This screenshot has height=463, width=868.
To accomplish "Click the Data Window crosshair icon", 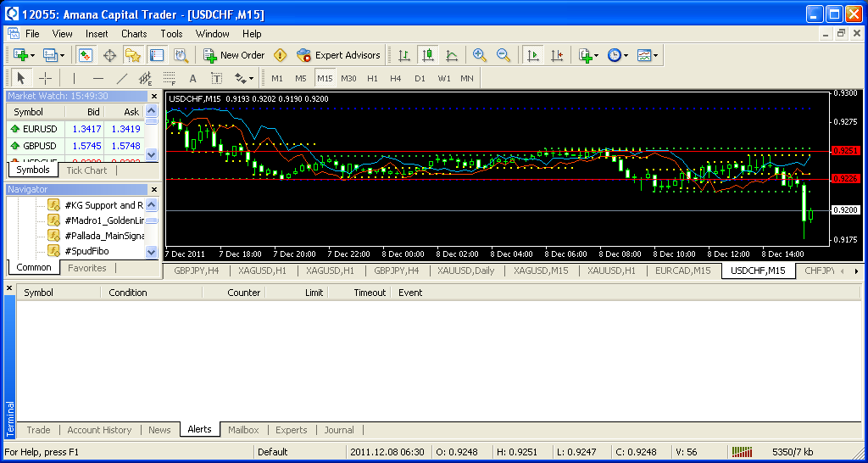I will pos(109,55).
